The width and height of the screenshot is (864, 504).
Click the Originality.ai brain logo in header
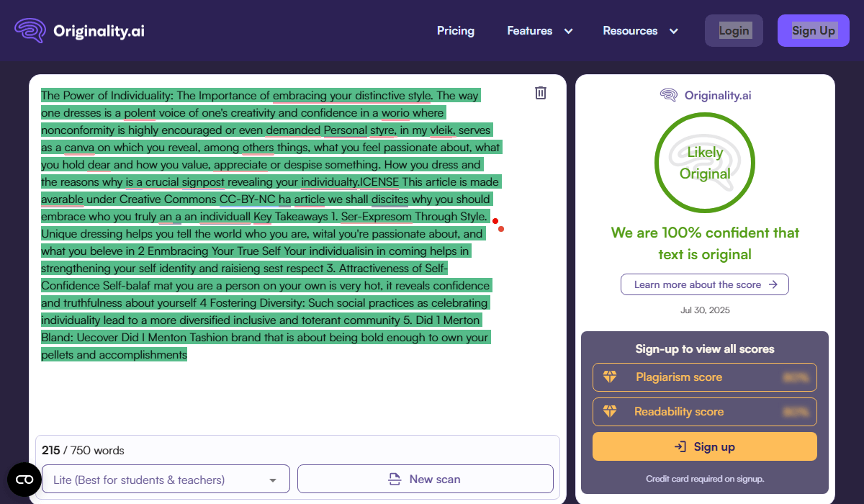pos(30,30)
